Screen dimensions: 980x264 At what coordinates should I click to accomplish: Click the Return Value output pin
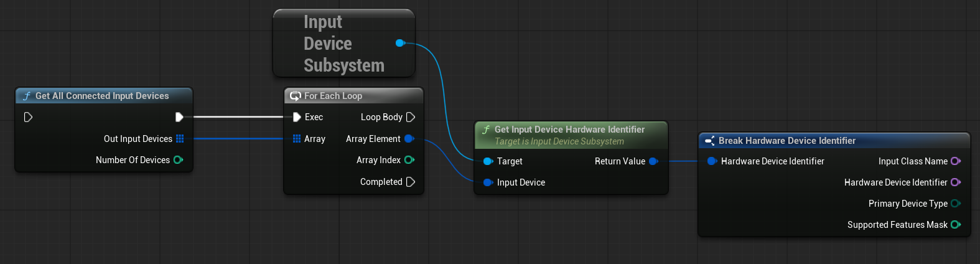coord(653,161)
